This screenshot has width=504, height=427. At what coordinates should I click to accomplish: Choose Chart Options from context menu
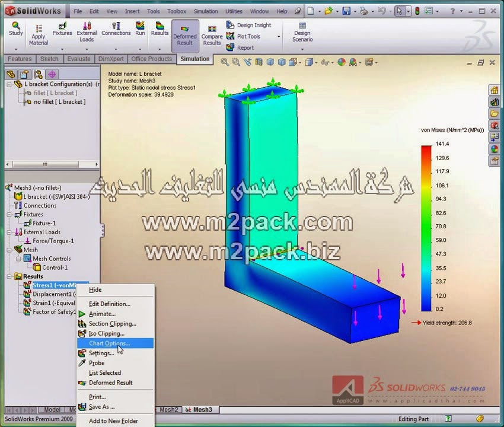coord(116,343)
